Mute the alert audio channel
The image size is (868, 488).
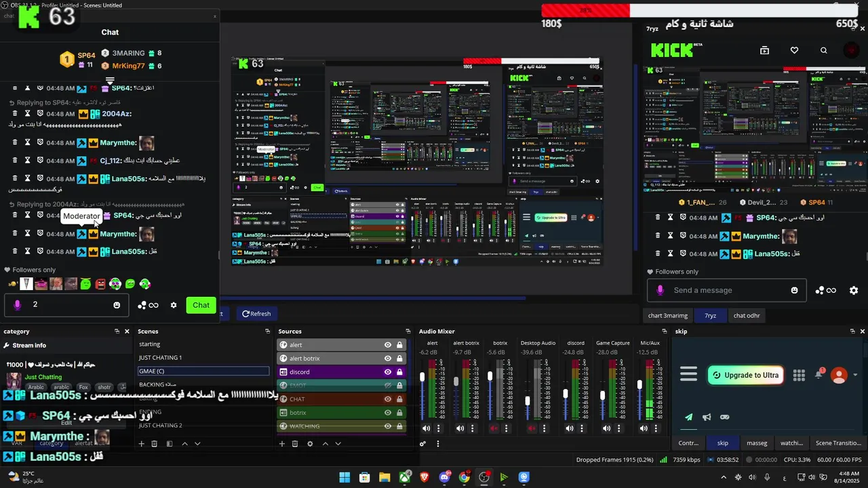tap(426, 428)
